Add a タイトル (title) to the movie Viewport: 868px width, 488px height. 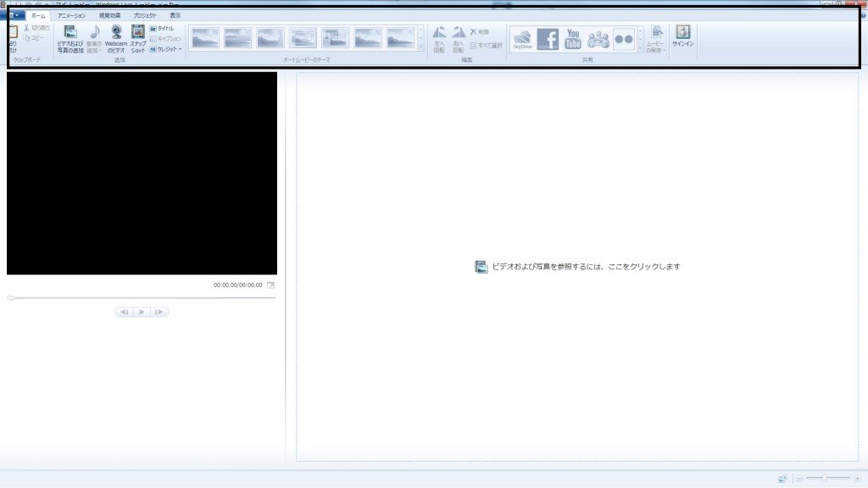(162, 28)
